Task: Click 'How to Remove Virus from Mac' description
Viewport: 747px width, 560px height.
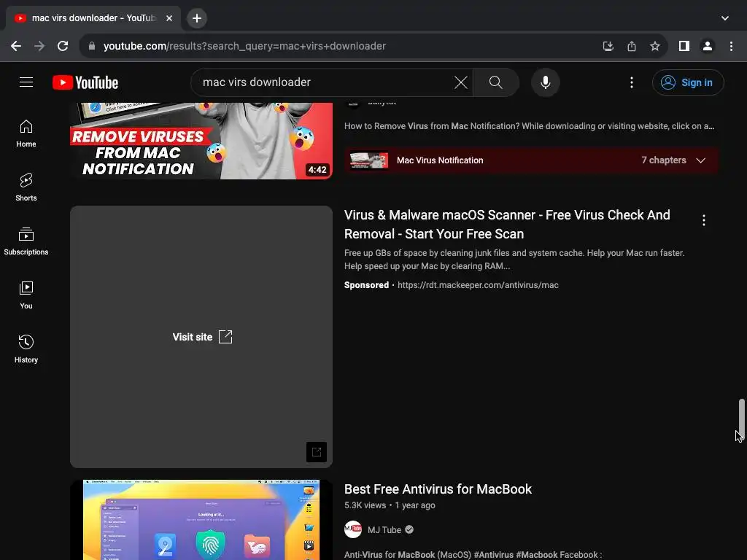Action: pos(530,126)
